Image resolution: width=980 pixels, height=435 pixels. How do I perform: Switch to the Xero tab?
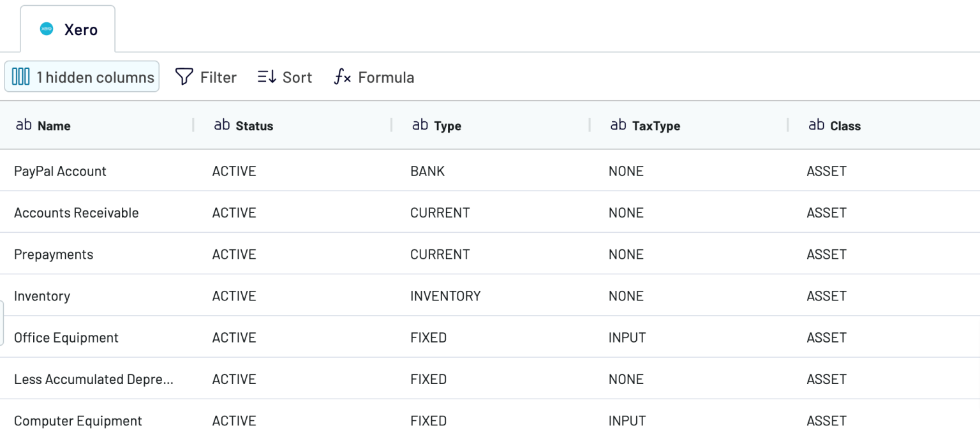point(68,29)
